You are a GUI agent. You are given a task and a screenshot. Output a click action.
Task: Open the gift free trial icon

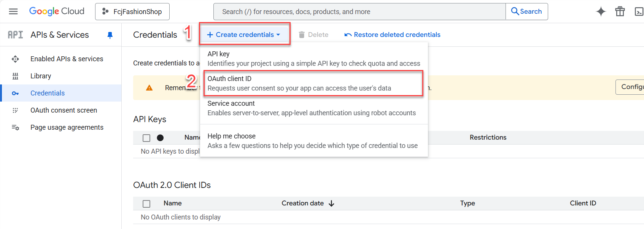click(x=620, y=11)
